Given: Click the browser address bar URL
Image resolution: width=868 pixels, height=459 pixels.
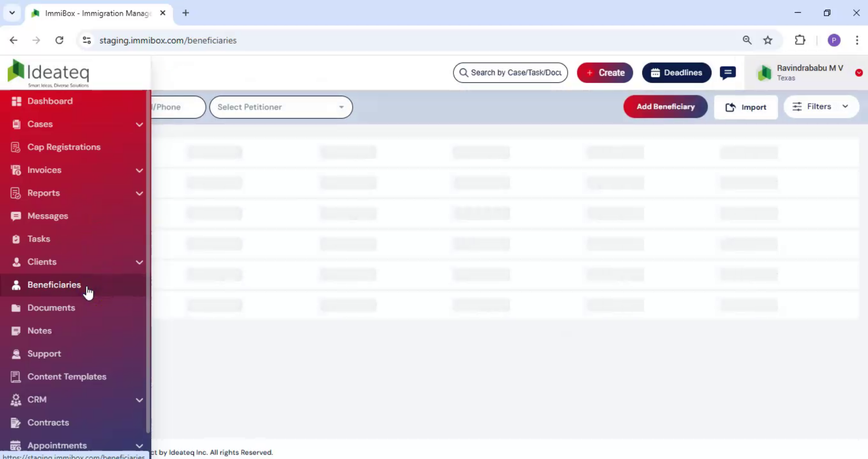Looking at the screenshot, I should pyautogui.click(x=168, y=40).
